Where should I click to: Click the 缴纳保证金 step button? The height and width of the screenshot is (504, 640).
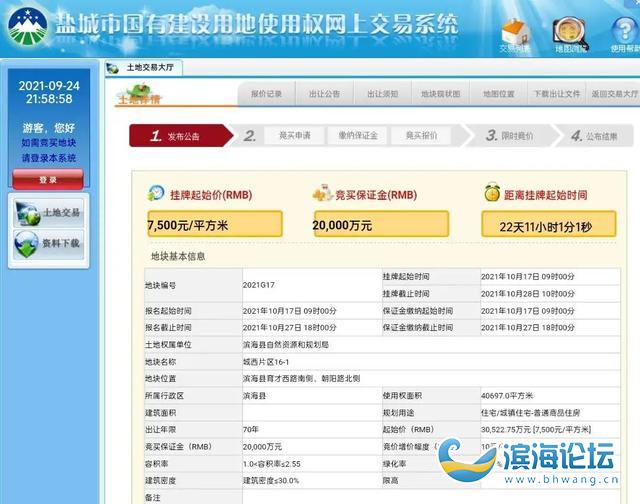[x=357, y=135]
